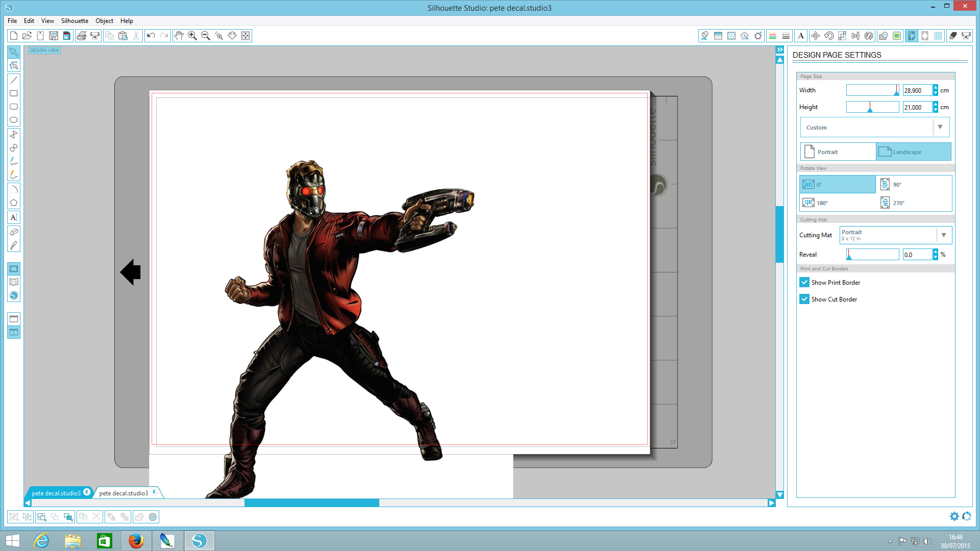Viewport: 980px width, 551px height.
Task: Increase Reveal percentage with stepper arrow
Action: 935,252
